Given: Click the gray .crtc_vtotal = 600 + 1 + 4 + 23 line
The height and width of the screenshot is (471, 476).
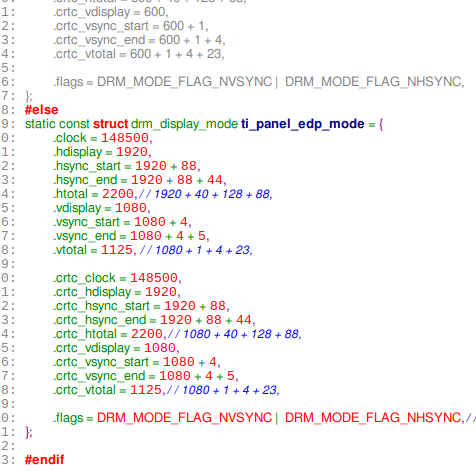Looking at the screenshot, I should [139, 54].
